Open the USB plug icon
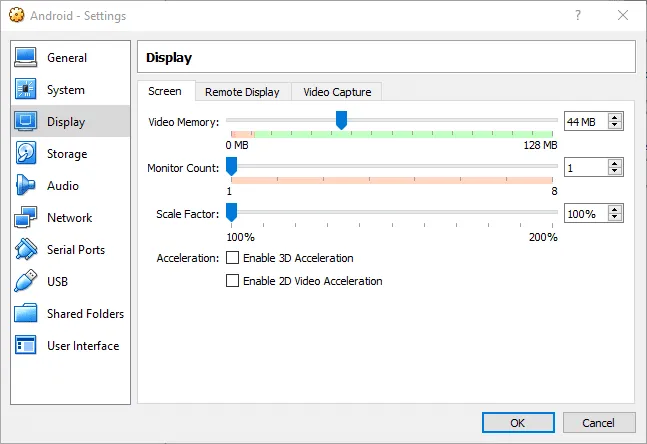This screenshot has height=444, width=647. click(26, 282)
